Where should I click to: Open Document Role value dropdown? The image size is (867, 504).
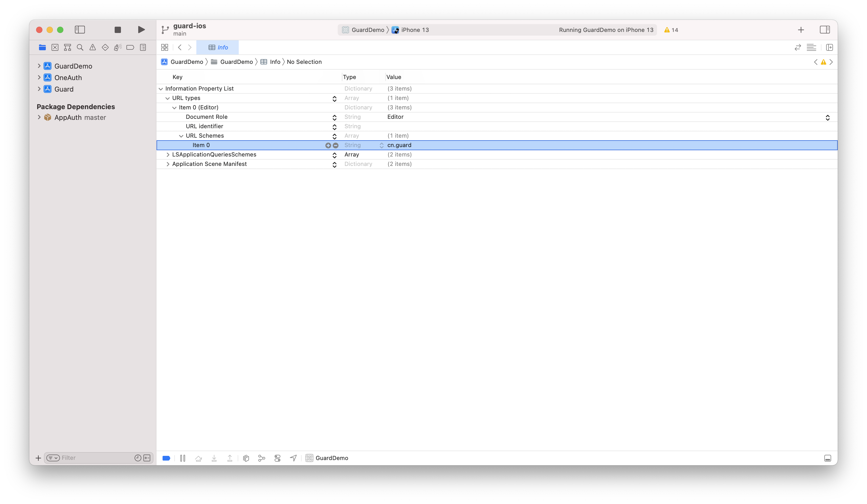click(827, 117)
